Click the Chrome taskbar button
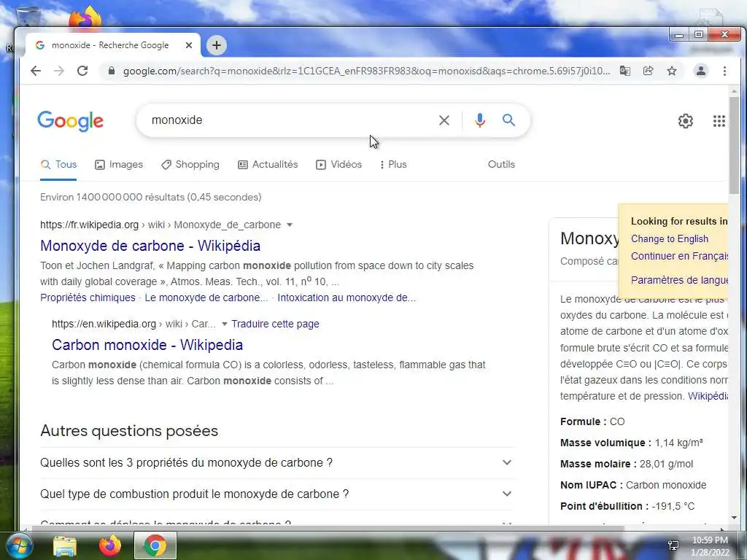The image size is (747, 560). [x=155, y=545]
